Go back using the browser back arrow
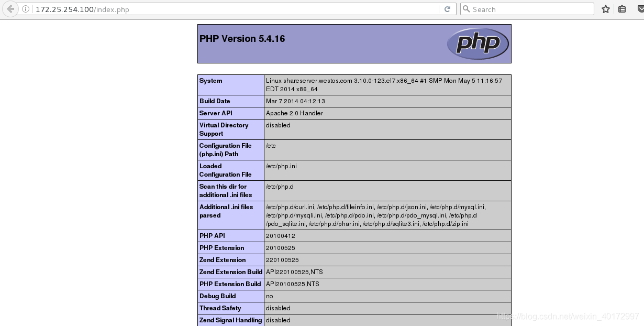 [10, 9]
